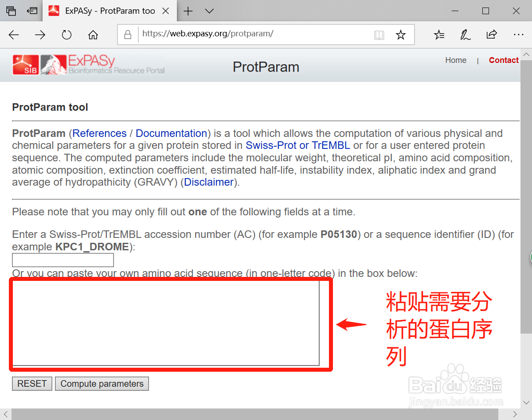
Task: Click horizontal scrollbar left arrow
Action: tap(6, 414)
